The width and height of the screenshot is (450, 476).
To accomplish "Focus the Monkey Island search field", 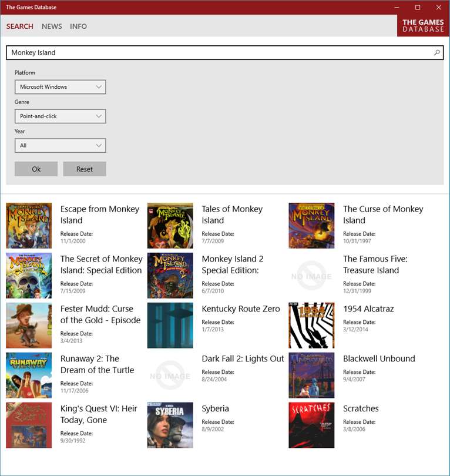I will (224, 52).
